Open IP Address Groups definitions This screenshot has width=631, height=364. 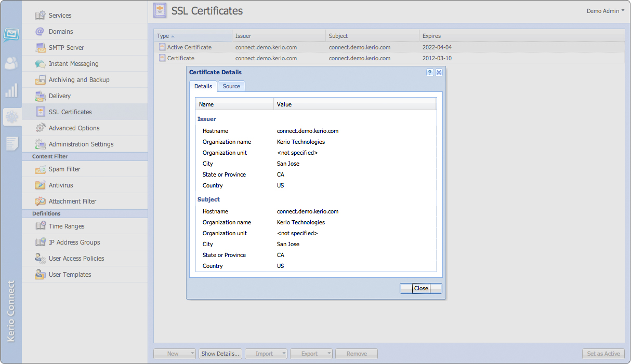coord(85,242)
